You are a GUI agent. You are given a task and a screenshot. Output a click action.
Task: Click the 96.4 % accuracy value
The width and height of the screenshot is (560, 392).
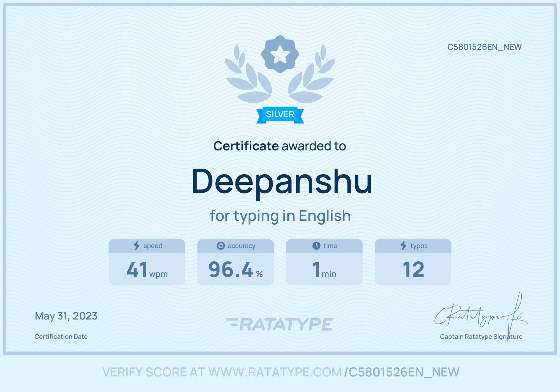point(236,269)
